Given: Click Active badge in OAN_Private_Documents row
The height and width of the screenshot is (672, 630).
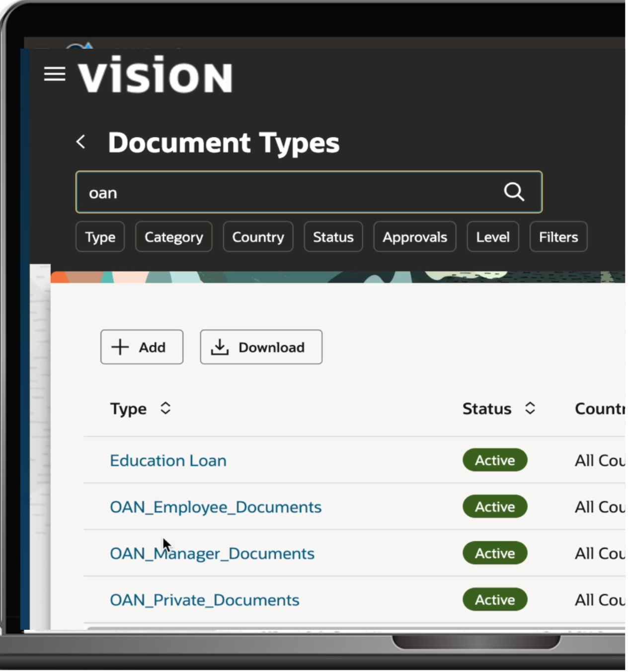Looking at the screenshot, I should pyautogui.click(x=495, y=600).
